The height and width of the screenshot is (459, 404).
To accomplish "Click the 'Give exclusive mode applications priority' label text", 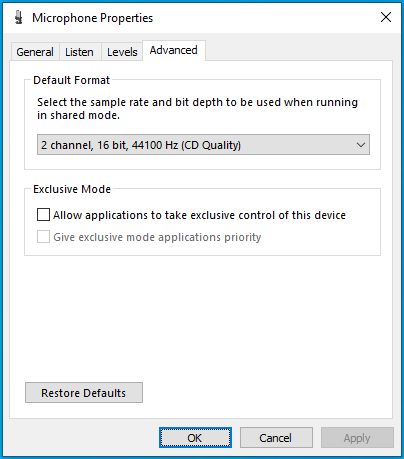I will [157, 237].
